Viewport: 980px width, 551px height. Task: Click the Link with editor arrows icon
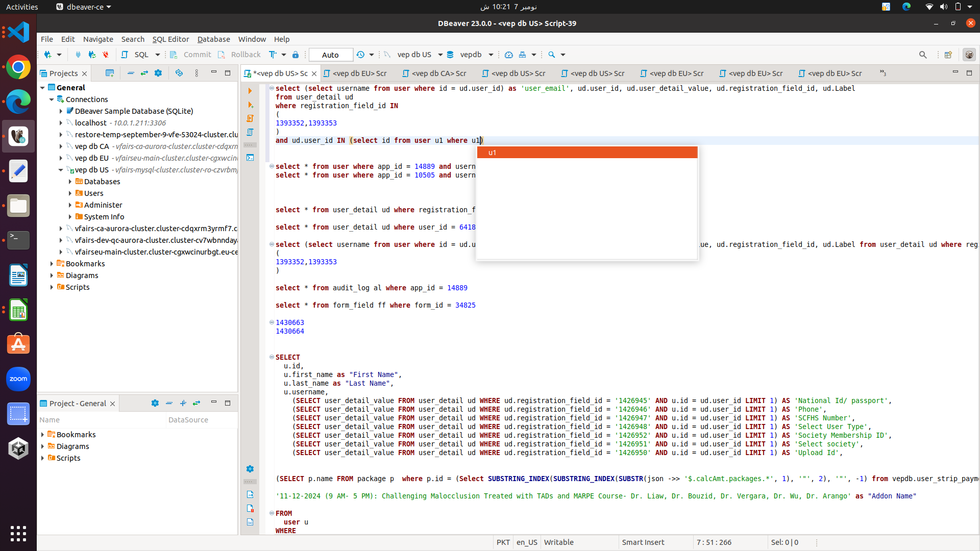pyautogui.click(x=144, y=73)
